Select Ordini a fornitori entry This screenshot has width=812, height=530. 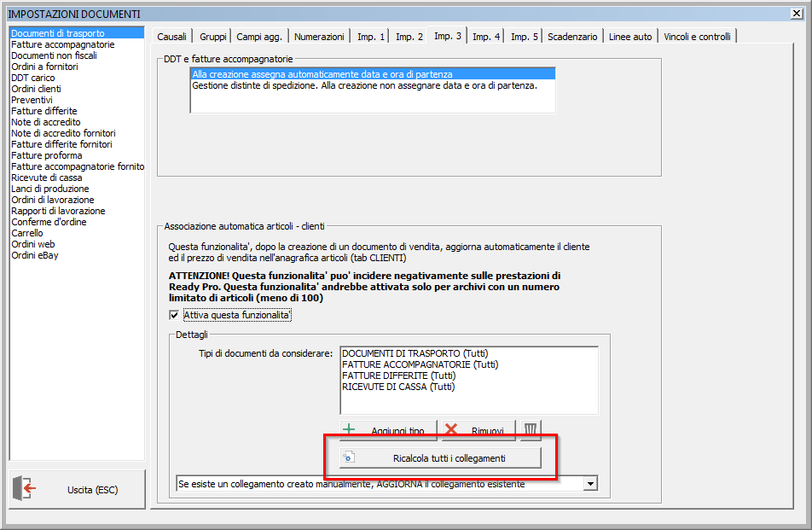tap(77, 67)
